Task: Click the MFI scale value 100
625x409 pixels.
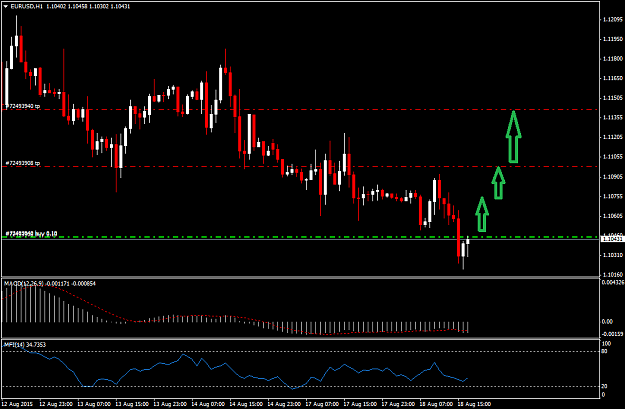Action: tap(606, 344)
